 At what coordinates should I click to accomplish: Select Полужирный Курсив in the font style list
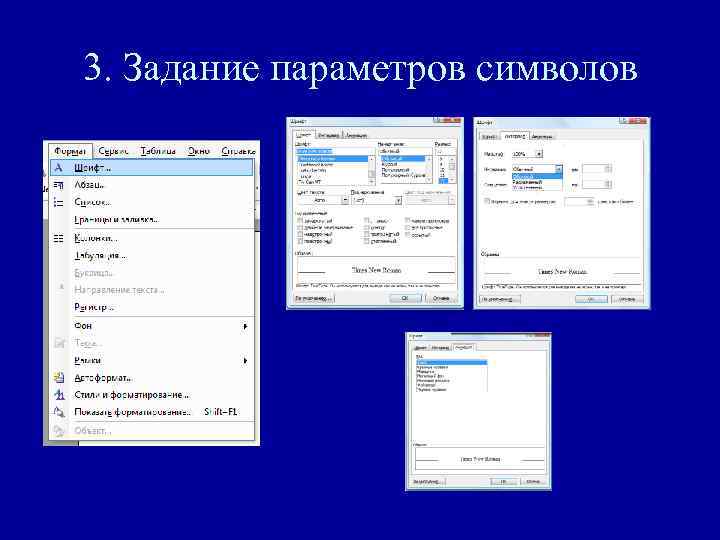point(404,175)
